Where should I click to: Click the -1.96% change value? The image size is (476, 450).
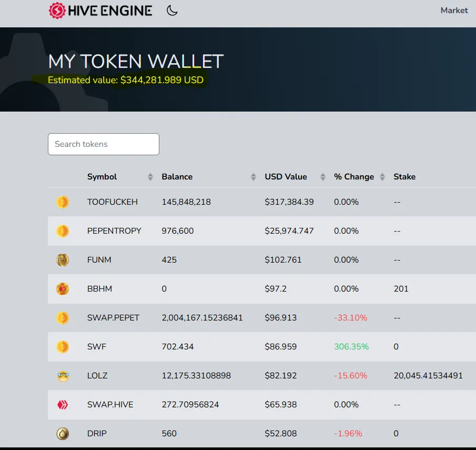(348, 434)
